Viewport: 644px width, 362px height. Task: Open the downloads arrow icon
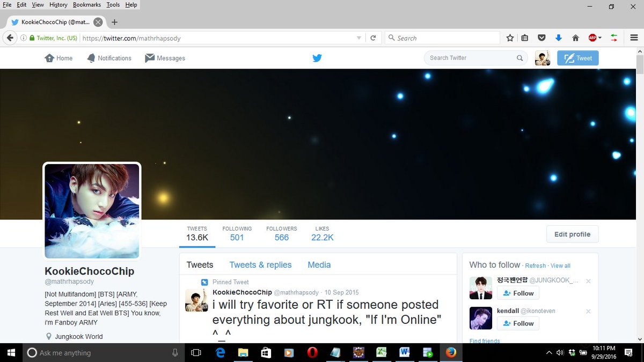[558, 38]
